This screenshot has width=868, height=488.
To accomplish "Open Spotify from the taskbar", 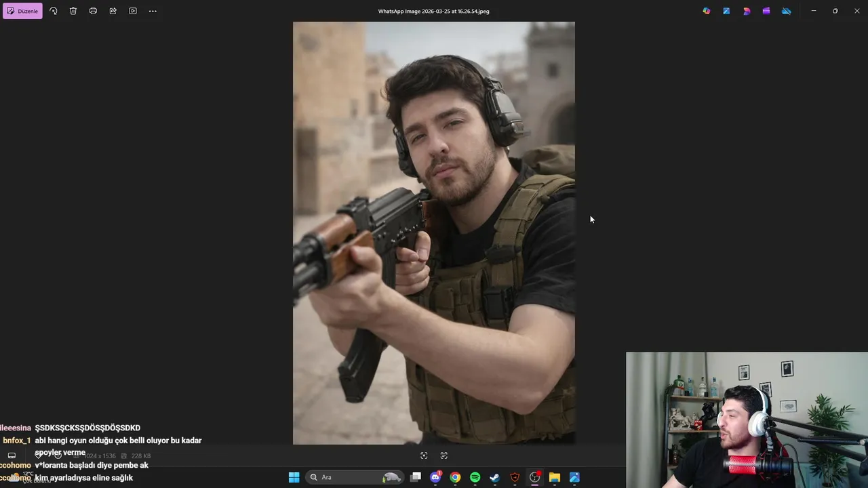I will tap(475, 477).
